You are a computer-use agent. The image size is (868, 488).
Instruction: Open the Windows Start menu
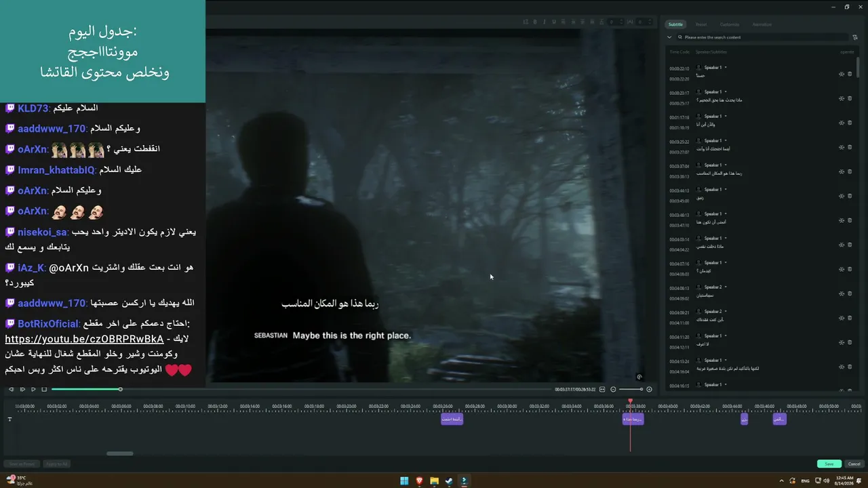pyautogui.click(x=404, y=481)
